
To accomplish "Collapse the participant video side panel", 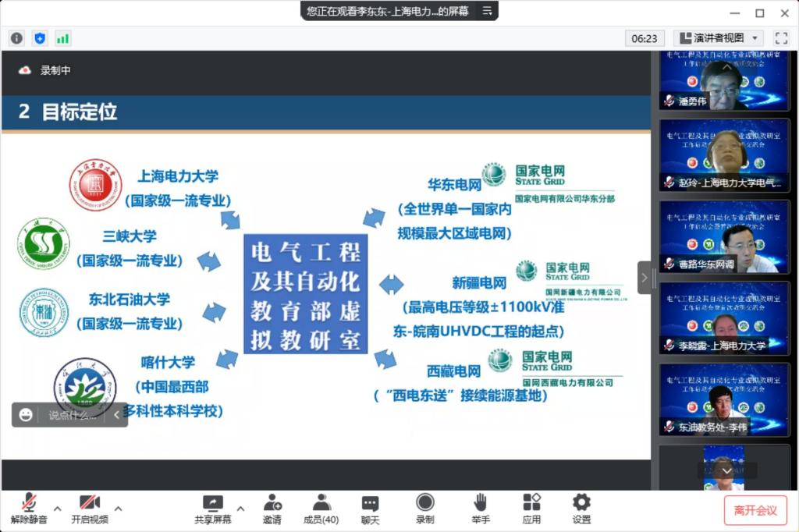I will [645, 278].
